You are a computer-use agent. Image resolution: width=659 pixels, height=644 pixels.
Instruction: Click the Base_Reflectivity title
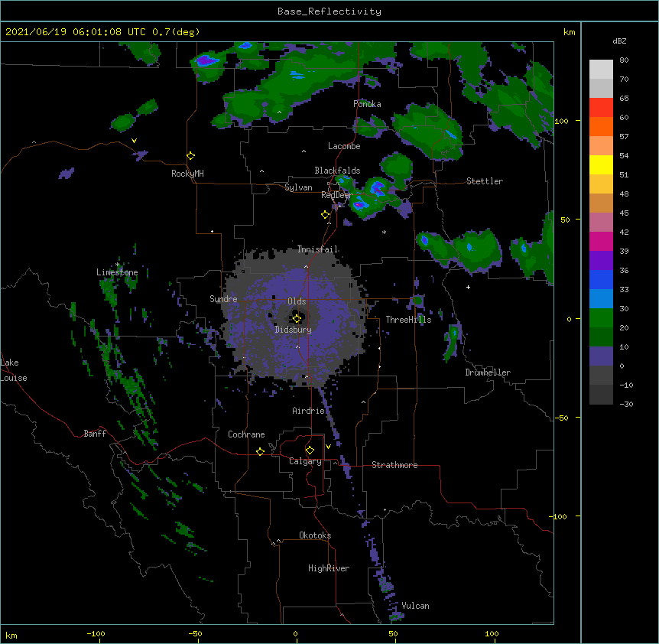point(329,11)
